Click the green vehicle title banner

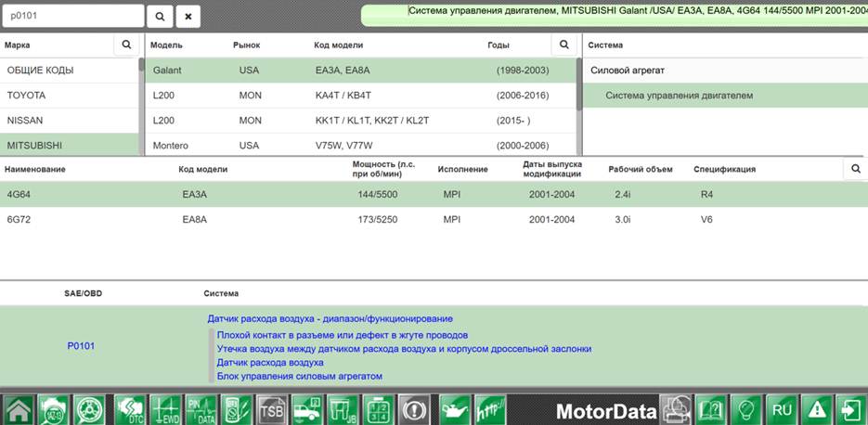pos(615,16)
